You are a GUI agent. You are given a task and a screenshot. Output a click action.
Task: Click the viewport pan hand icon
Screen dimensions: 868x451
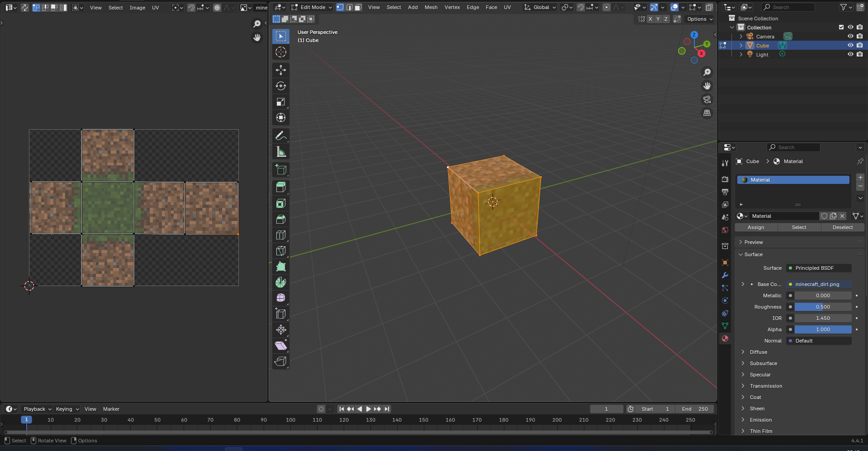pyautogui.click(x=707, y=86)
